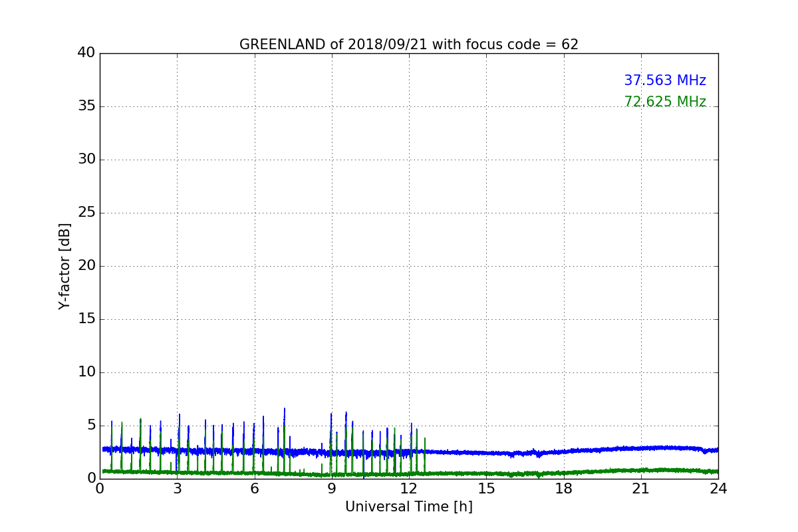Click the 25 tick label on the Y-axis
Viewport: 798px width, 532px height.
tap(86, 213)
